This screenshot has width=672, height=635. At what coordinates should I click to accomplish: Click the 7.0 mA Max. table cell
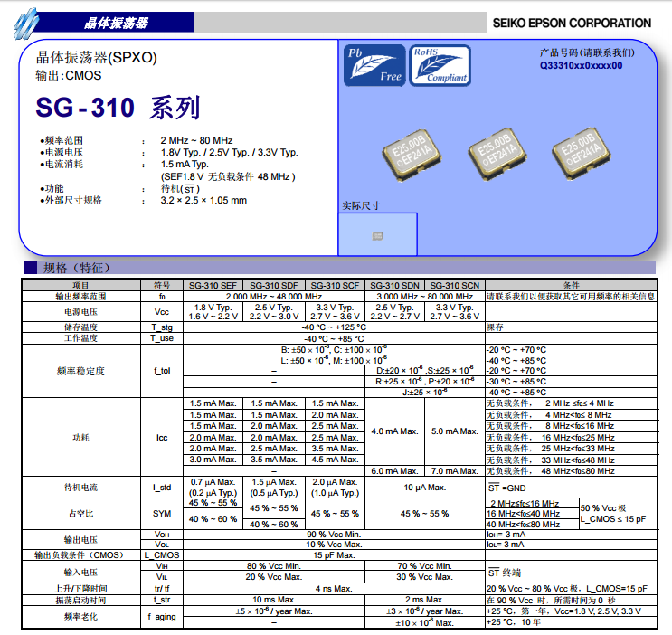[454, 471]
